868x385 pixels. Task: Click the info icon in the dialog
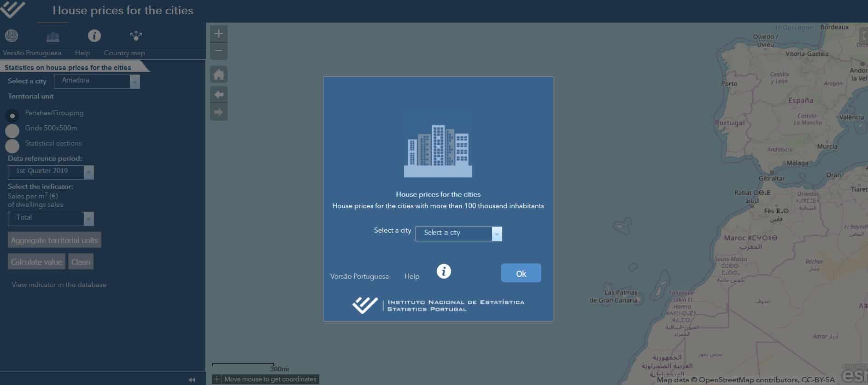tap(443, 271)
